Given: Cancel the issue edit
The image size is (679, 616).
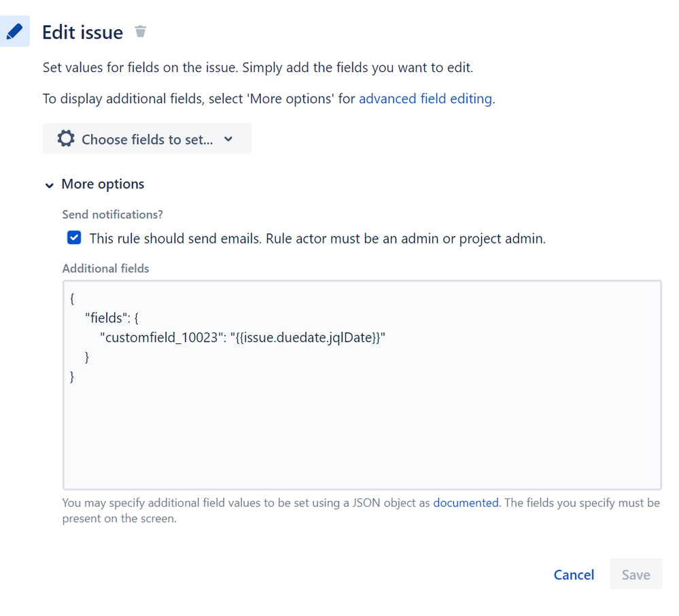Looking at the screenshot, I should (574, 575).
